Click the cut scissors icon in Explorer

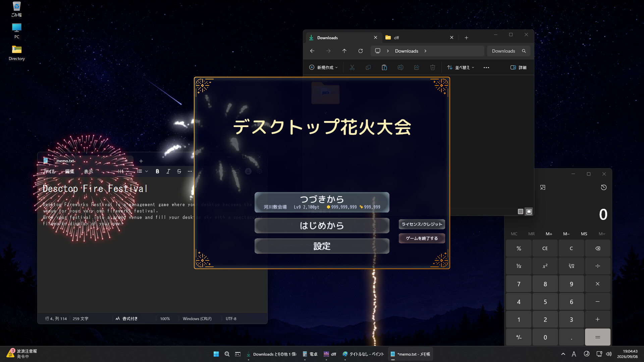click(x=352, y=67)
